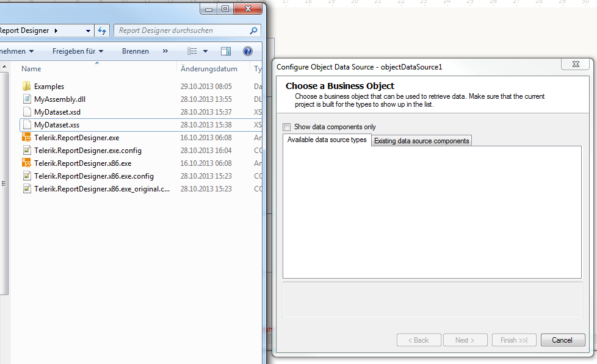Click the < Back wizard button
The width and height of the screenshot is (597, 364).
419,340
